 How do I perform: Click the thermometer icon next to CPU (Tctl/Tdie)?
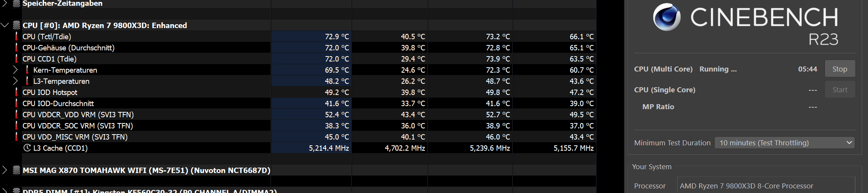click(x=16, y=37)
